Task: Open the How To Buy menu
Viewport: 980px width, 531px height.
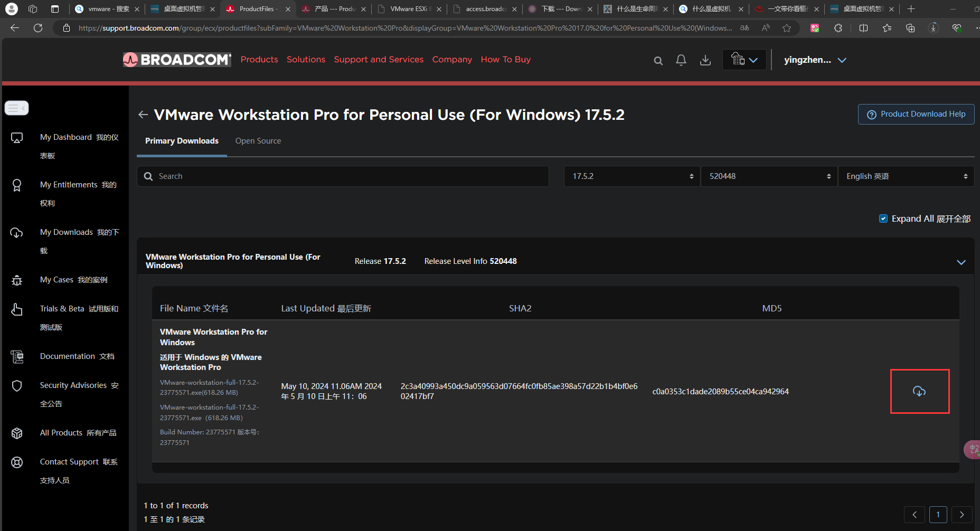Action: tap(506, 60)
